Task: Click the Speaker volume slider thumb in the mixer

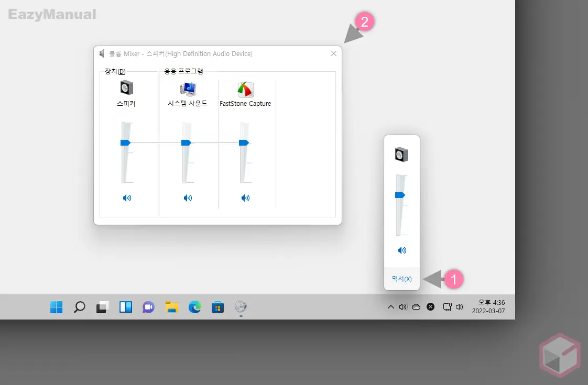Action: [125, 142]
